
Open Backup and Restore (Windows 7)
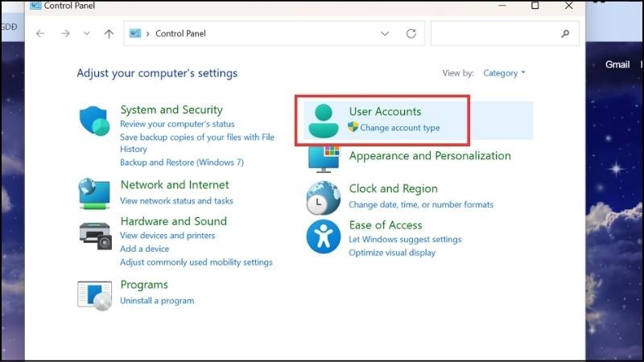point(182,162)
